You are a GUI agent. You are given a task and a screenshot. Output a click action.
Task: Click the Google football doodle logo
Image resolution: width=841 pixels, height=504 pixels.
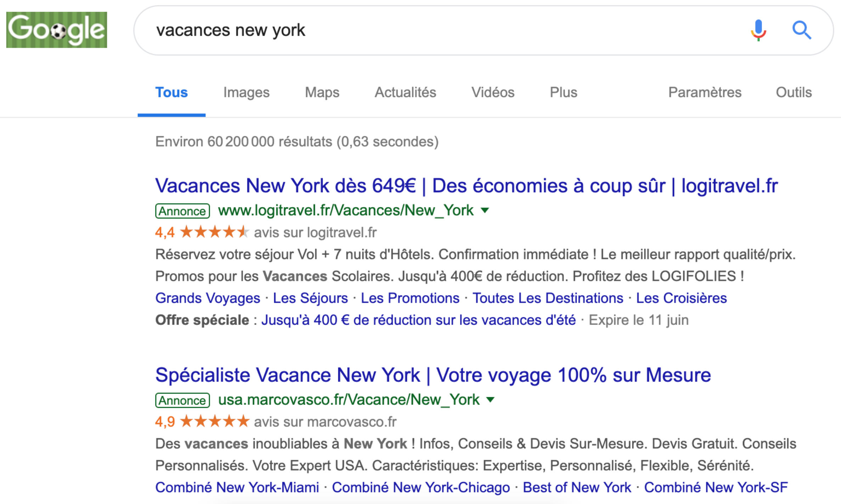[57, 30]
